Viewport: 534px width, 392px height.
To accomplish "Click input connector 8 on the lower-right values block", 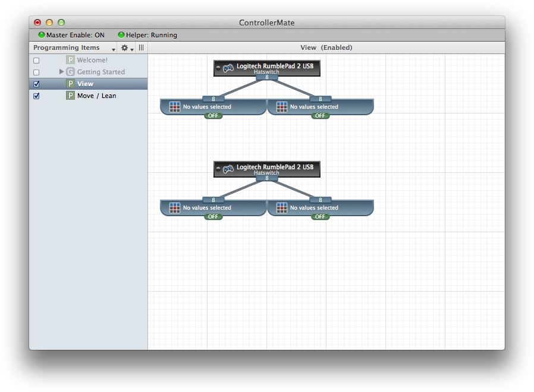I will pyautogui.click(x=321, y=200).
